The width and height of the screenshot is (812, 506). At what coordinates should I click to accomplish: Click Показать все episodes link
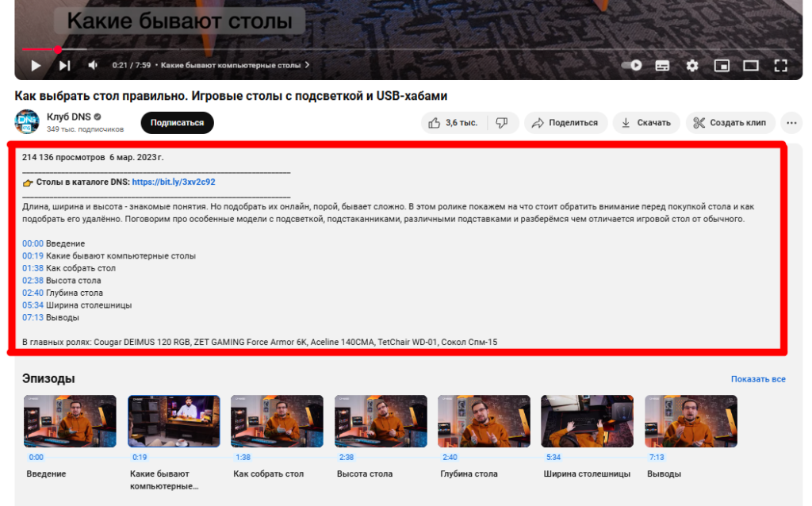click(758, 379)
